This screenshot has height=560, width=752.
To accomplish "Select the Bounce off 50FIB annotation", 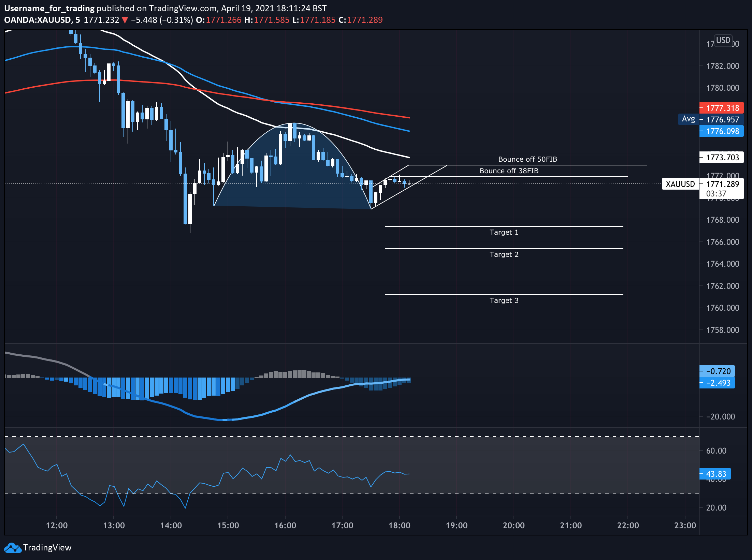I will (x=527, y=159).
